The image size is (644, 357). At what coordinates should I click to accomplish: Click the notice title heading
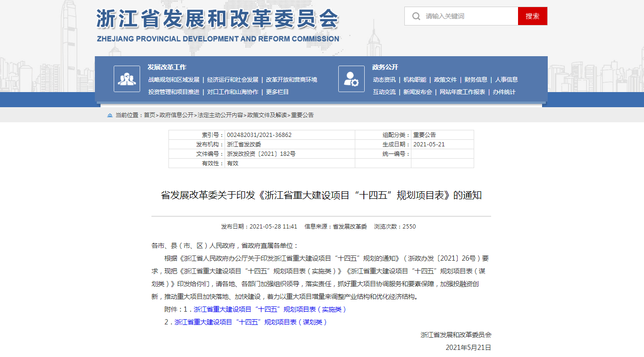point(321,195)
